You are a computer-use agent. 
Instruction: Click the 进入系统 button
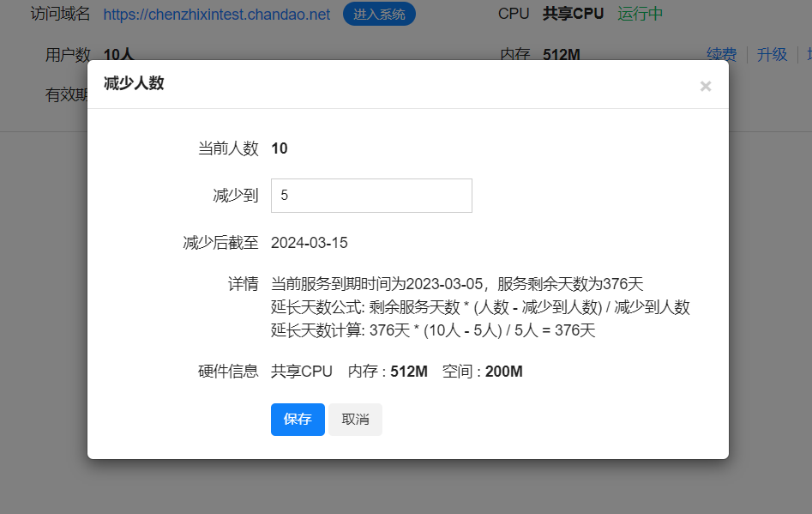pos(379,15)
